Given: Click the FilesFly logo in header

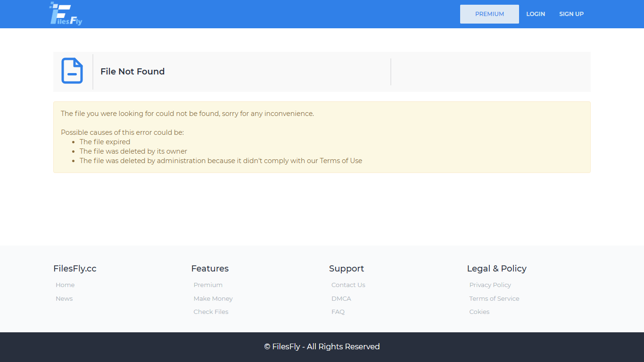Looking at the screenshot, I should click(x=66, y=14).
